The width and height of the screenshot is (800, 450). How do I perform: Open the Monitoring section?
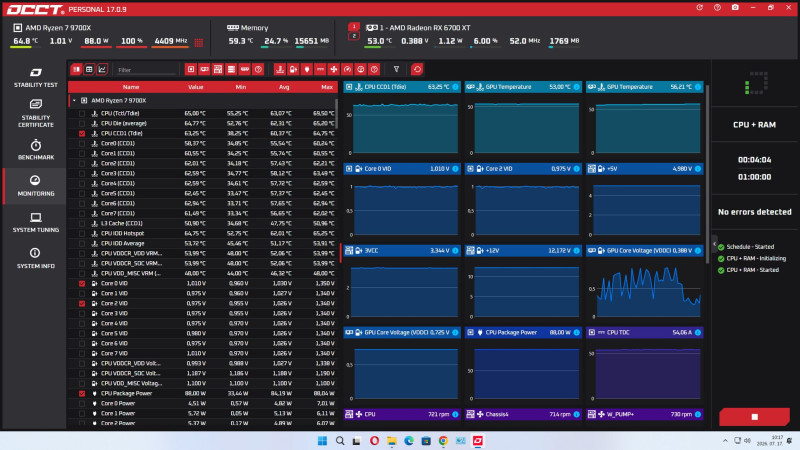[x=35, y=186]
